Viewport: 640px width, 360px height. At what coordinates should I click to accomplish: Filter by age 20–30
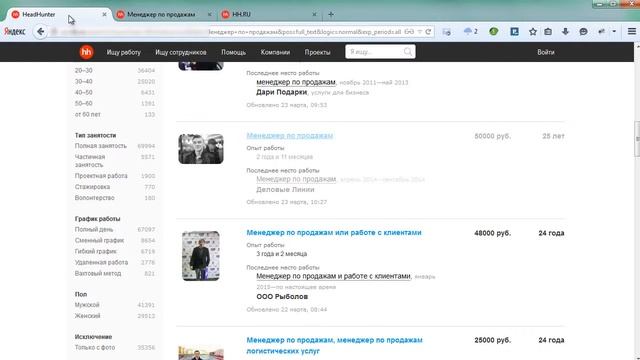(84, 71)
